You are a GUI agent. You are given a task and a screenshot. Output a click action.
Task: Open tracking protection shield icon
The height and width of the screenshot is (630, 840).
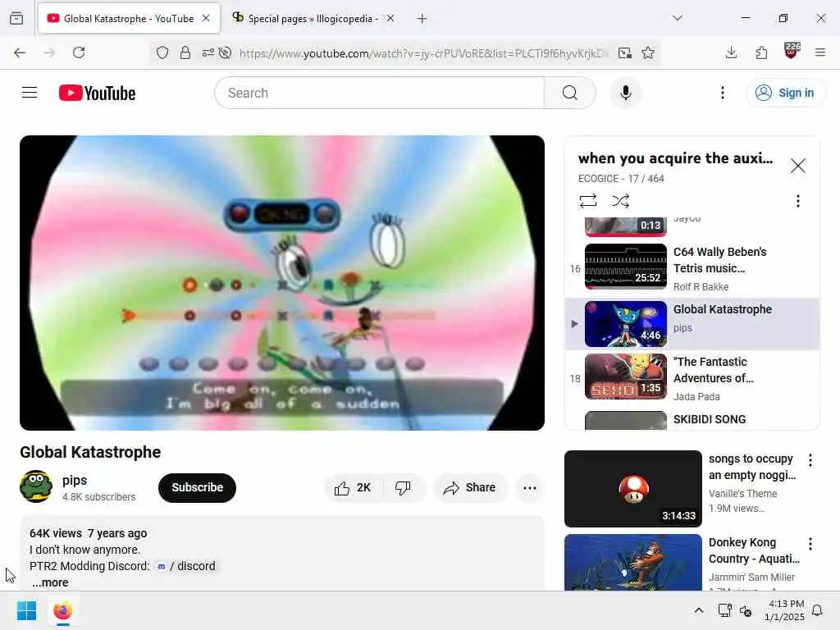coord(162,52)
